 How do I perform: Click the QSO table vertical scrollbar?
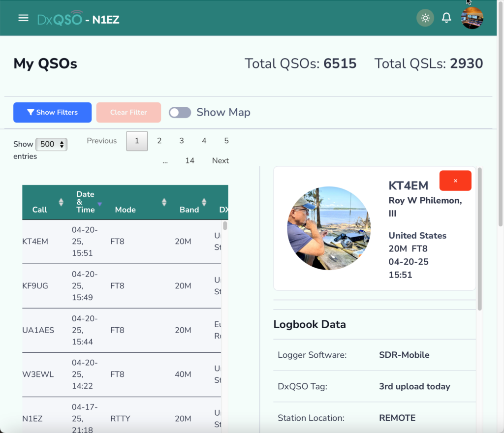click(225, 225)
